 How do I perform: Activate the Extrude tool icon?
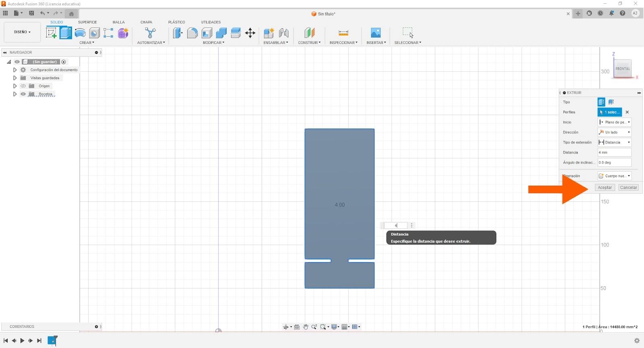[66, 33]
